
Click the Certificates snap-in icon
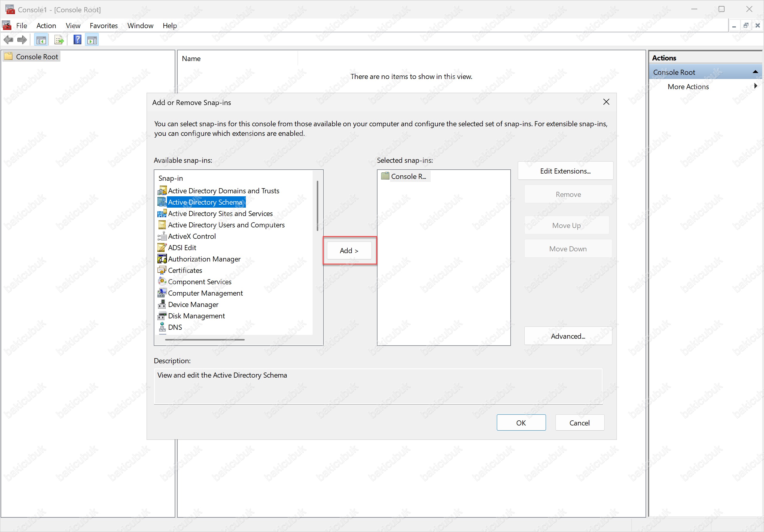pos(162,270)
